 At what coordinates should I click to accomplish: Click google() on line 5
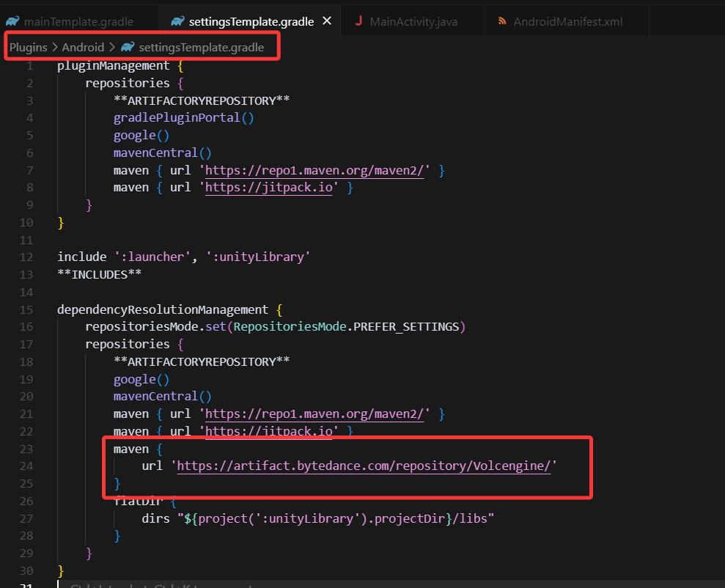[141, 136]
